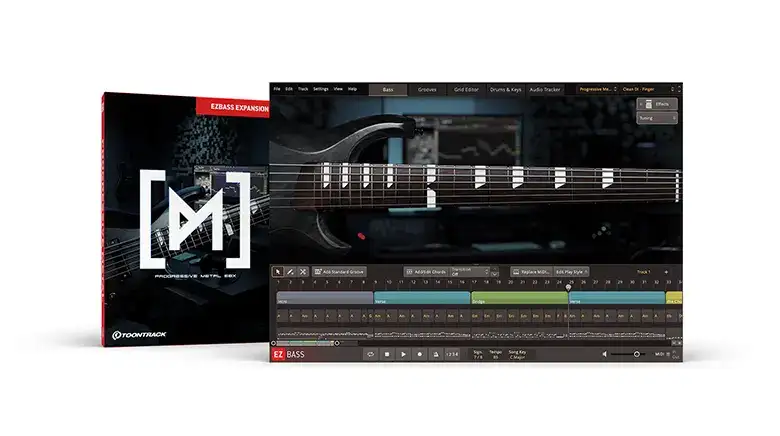
Task: Open the Settings menu
Action: point(321,89)
